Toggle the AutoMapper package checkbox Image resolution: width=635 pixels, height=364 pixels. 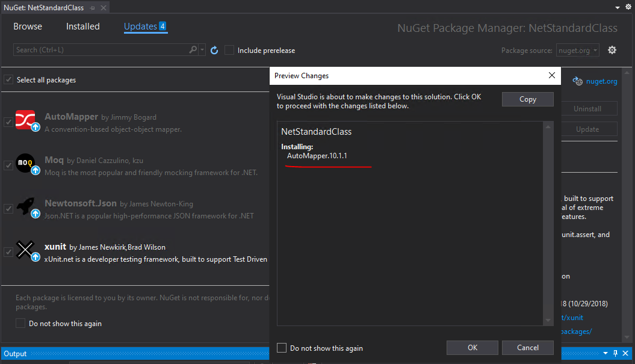click(x=8, y=122)
